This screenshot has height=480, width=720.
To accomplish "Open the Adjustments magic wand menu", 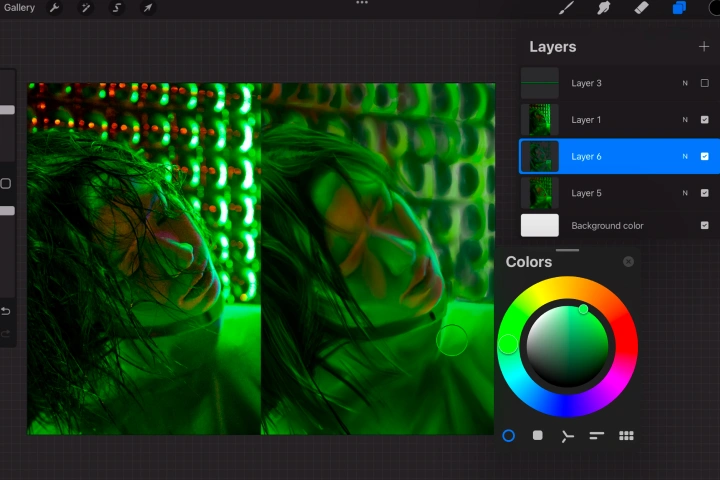I will tap(85, 8).
